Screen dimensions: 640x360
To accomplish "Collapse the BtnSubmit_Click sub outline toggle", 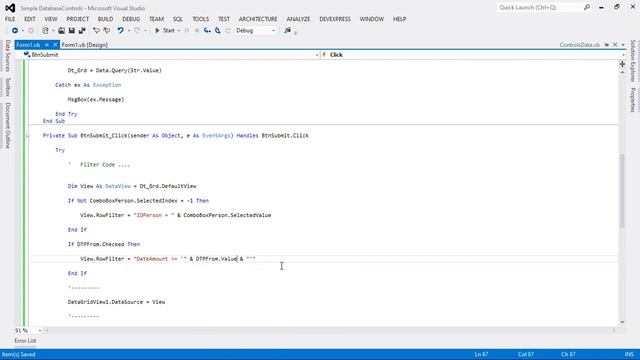I will 28,136.
